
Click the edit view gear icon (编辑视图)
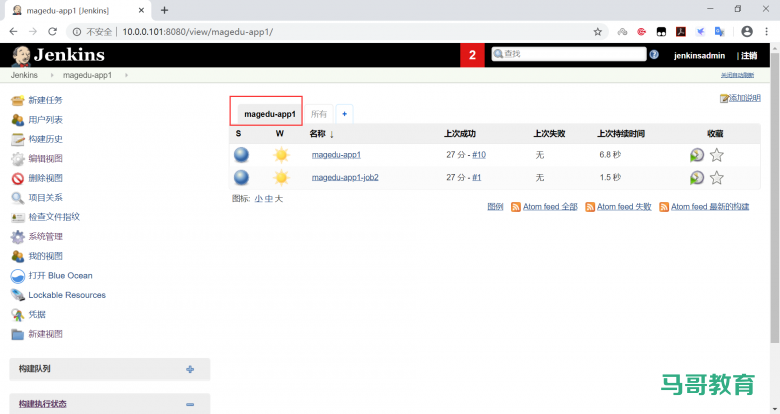17,159
